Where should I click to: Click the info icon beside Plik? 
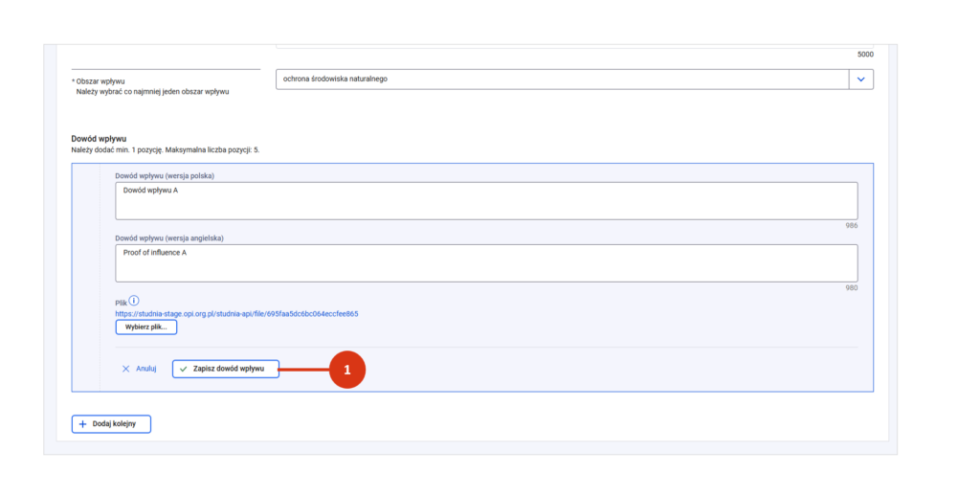[134, 301]
